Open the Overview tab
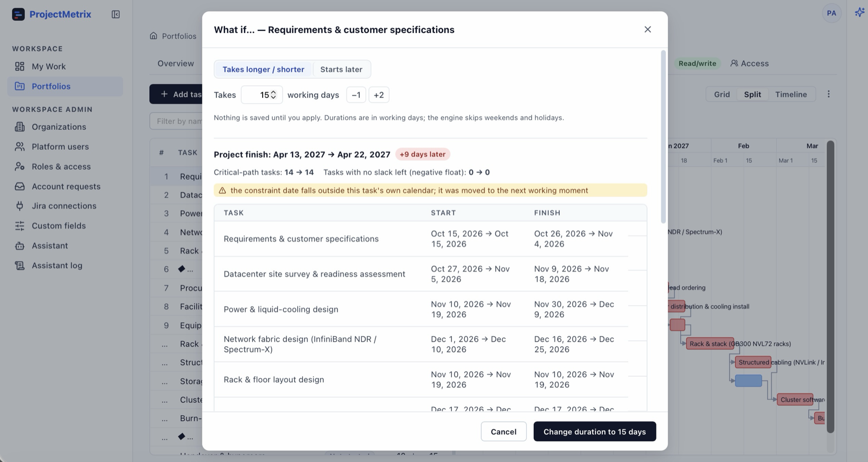 (176, 64)
